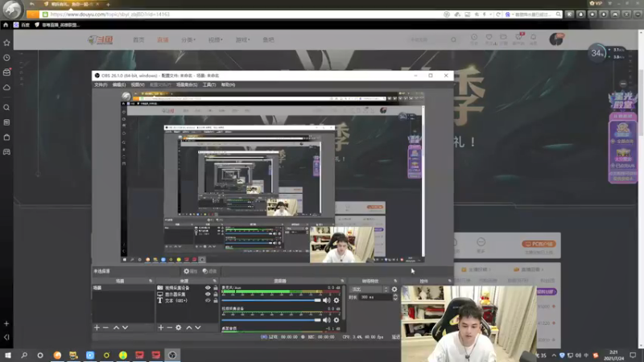Toggle visibility of 视频采集设备 source

point(208,288)
